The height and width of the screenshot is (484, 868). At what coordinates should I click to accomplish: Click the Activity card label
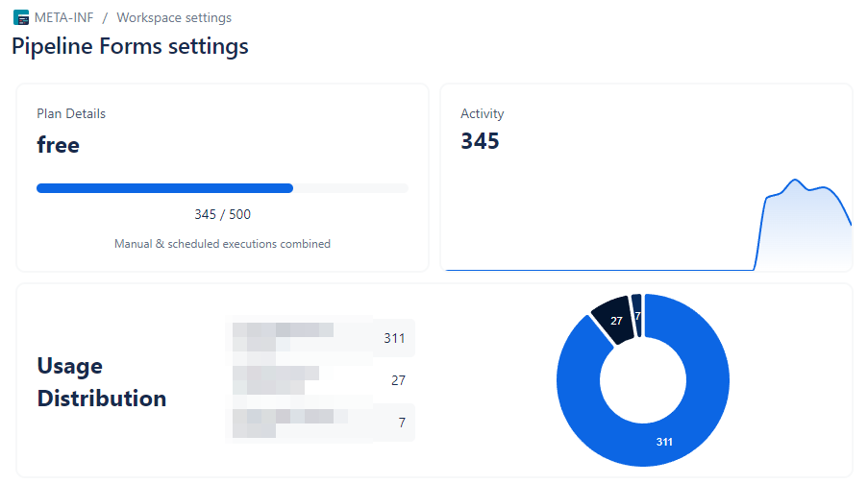click(482, 113)
